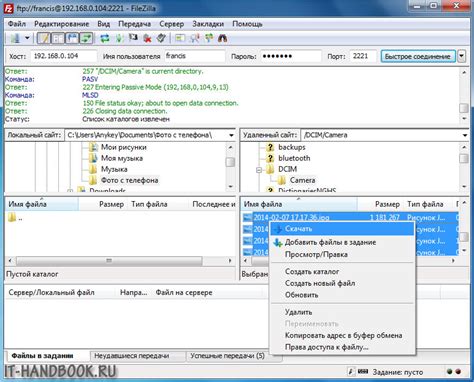Sort local list by Тип файла column
The width and height of the screenshot is (474, 382).
[157, 204]
